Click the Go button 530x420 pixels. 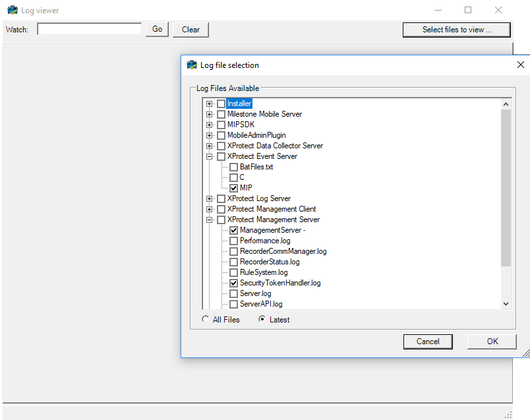tap(157, 30)
